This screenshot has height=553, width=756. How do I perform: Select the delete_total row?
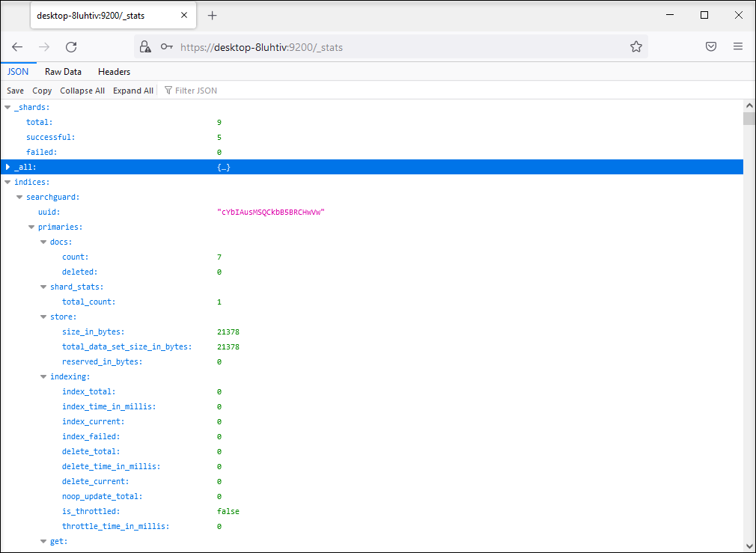[x=372, y=451]
